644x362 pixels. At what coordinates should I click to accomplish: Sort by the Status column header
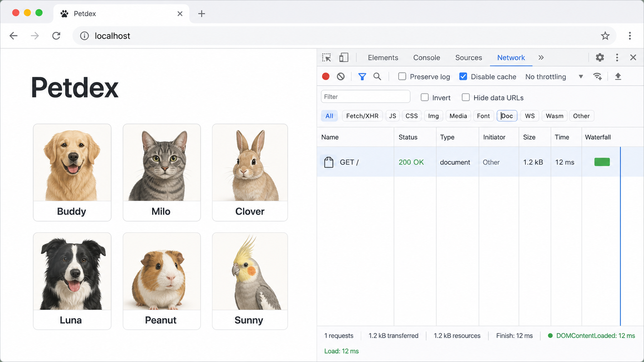tap(415, 137)
